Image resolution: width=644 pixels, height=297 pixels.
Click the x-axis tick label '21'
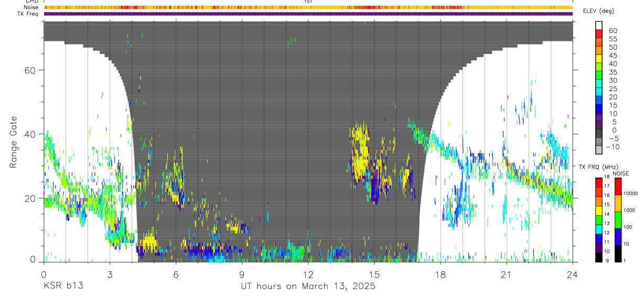[507, 274]
